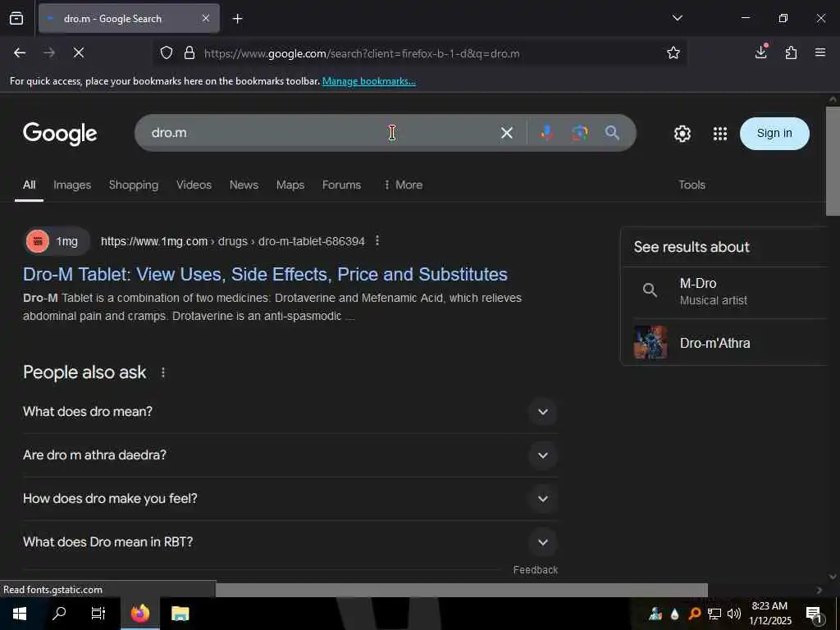840x630 pixels.
Task: Open the Windows Start menu
Action: tap(20, 614)
